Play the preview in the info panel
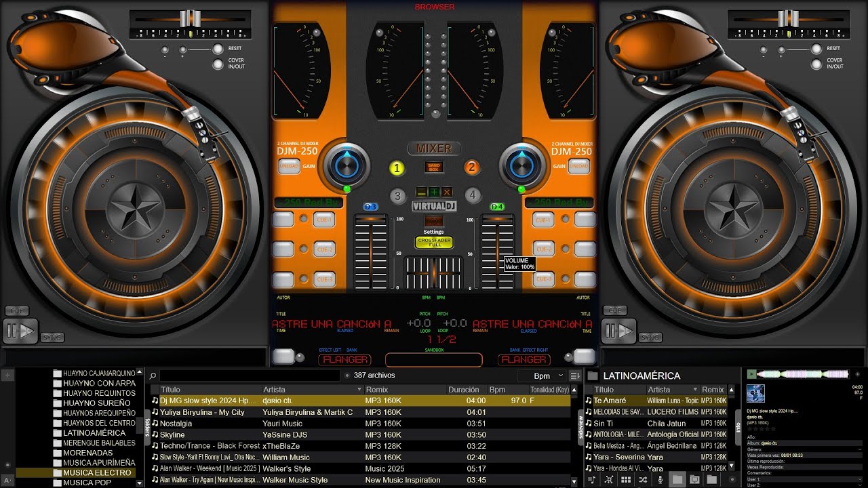The width and height of the screenshot is (868, 488). tap(751, 374)
